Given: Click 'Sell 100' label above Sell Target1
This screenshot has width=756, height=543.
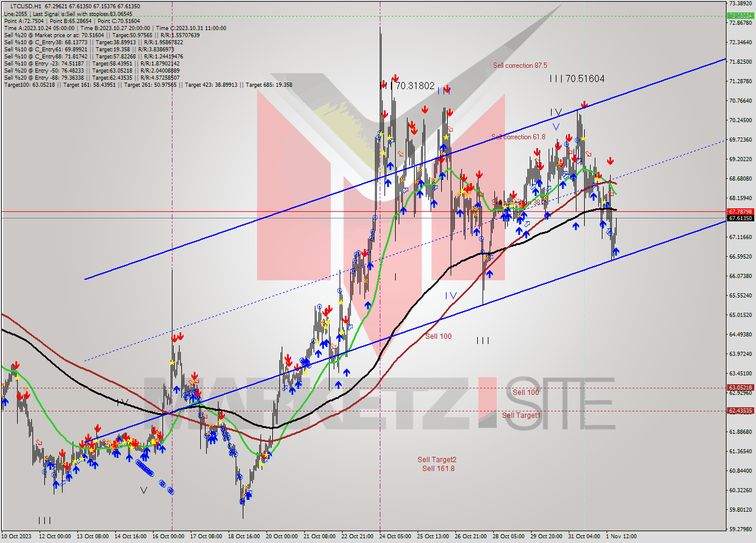Looking at the screenshot, I should [x=526, y=392].
